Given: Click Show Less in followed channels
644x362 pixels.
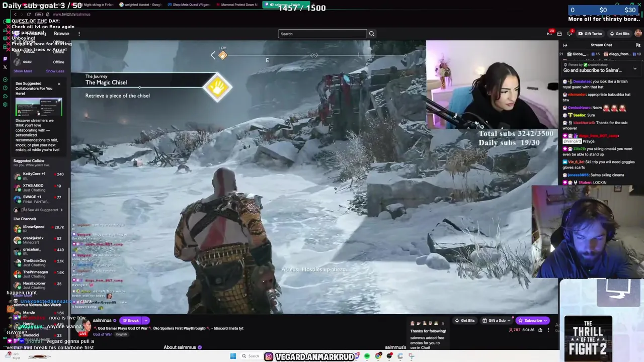Looking at the screenshot, I should tap(55, 71).
